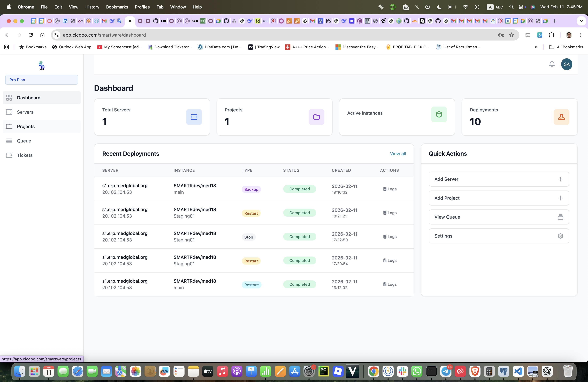The height and width of the screenshot is (382, 588).
Task: Click the purple Projects folder icon
Action: pos(316,117)
